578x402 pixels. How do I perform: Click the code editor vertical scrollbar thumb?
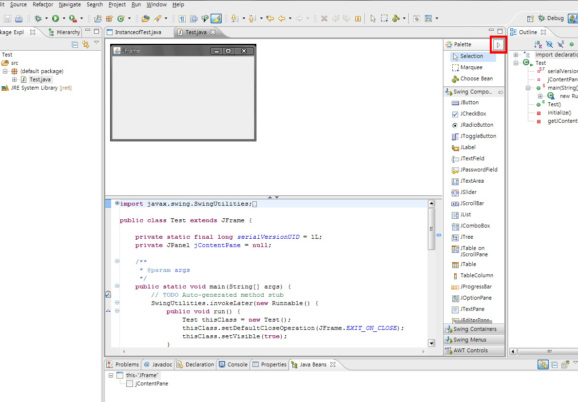point(431,229)
